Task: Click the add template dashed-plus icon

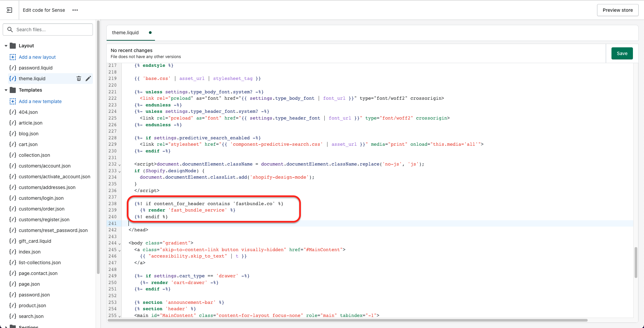Action: pyautogui.click(x=13, y=101)
